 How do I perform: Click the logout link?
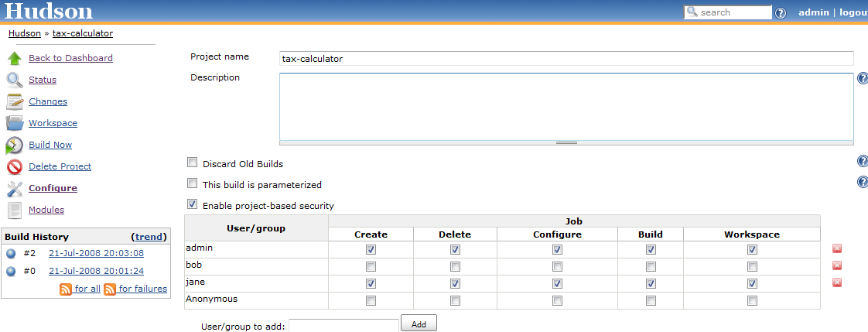(853, 12)
